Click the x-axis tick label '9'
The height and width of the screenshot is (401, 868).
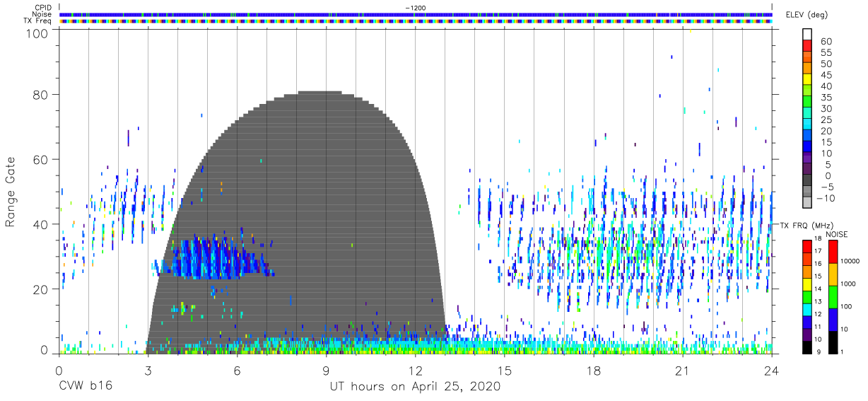pyautogui.click(x=326, y=371)
